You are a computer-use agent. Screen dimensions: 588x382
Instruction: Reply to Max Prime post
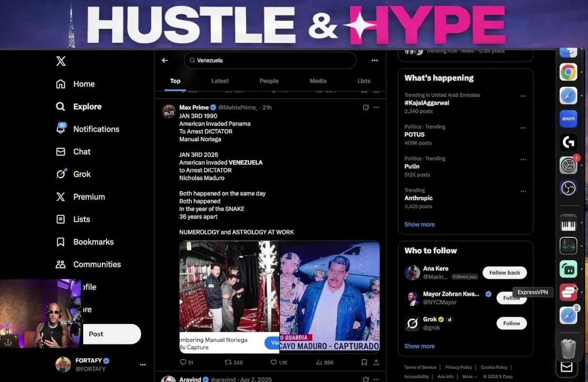click(x=187, y=362)
